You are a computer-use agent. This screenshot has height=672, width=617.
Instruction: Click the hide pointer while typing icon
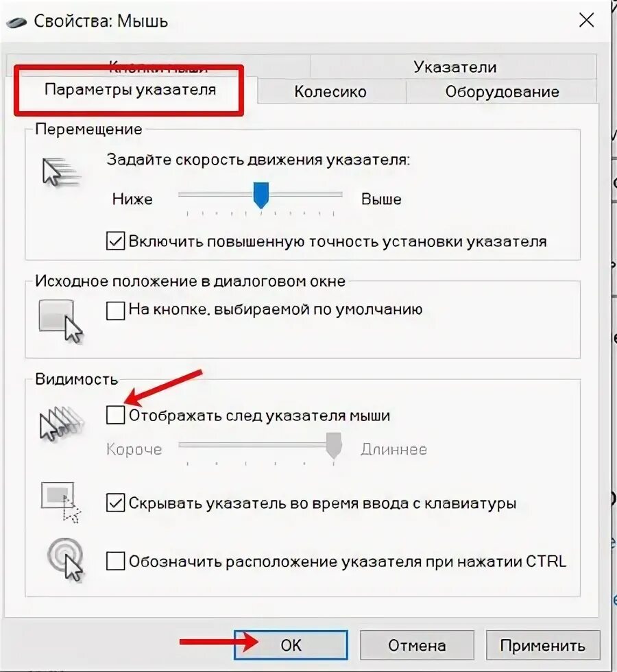coord(60,503)
